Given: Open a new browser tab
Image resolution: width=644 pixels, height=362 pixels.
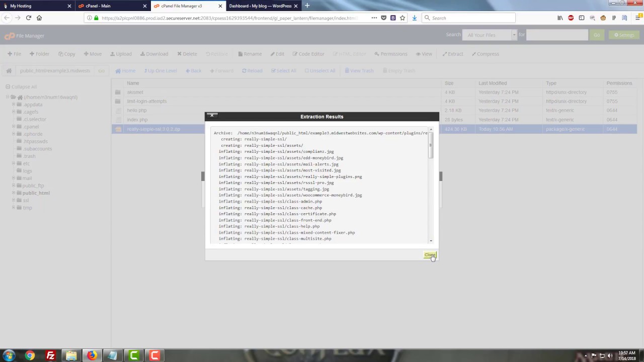Looking at the screenshot, I should [307, 6].
